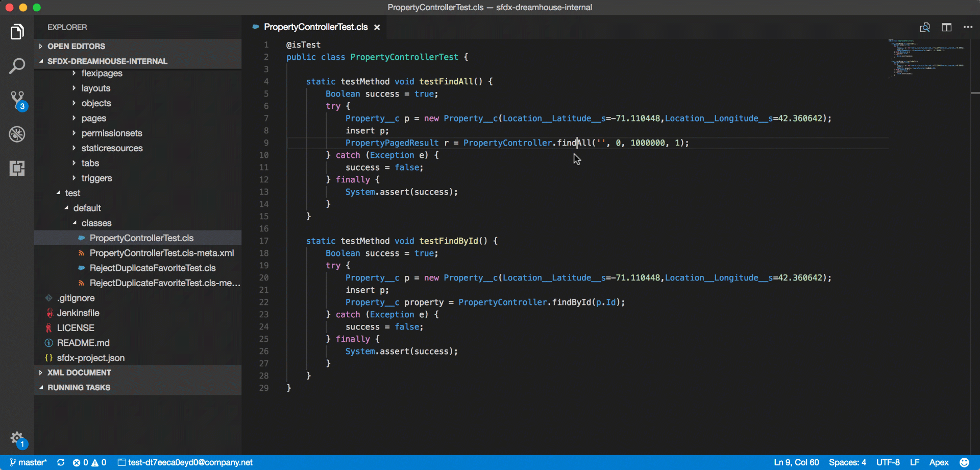
Task: Click the synchronize changes icon in status bar
Action: pyautogui.click(x=61, y=462)
